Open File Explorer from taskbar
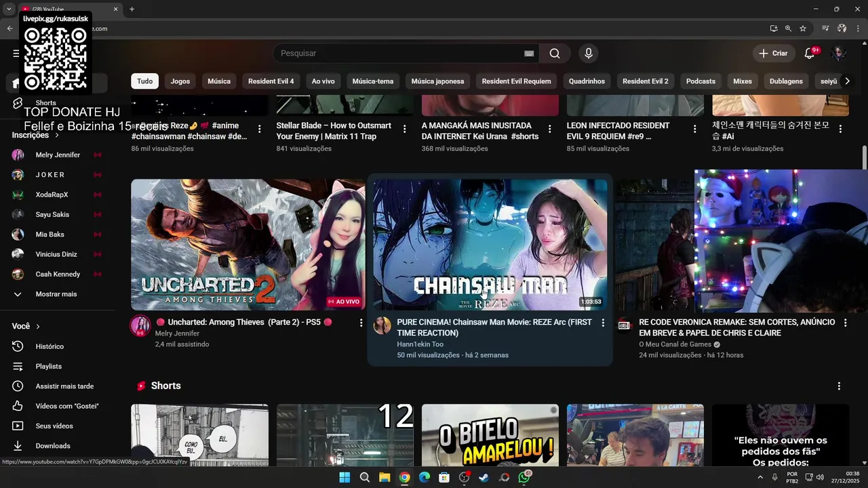 (384, 477)
